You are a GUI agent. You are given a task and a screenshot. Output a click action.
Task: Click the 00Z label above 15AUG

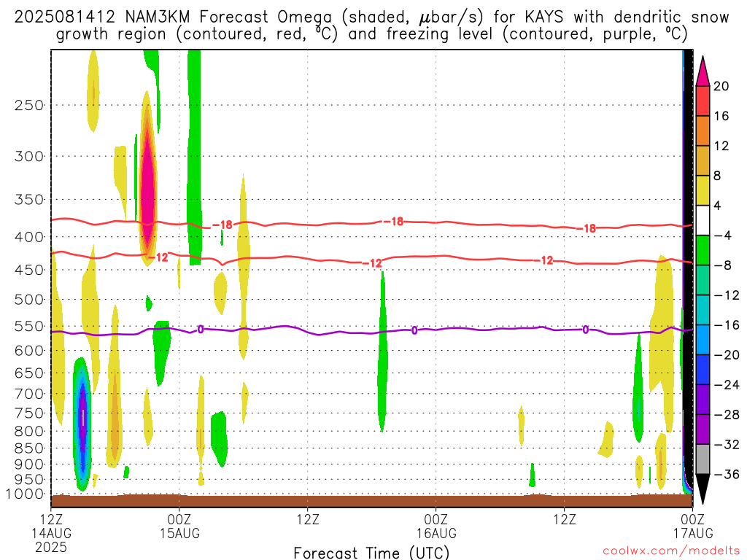[179, 518]
